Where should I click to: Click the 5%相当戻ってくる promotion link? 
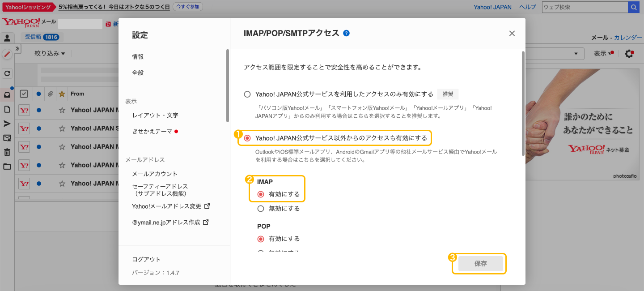(114, 7)
